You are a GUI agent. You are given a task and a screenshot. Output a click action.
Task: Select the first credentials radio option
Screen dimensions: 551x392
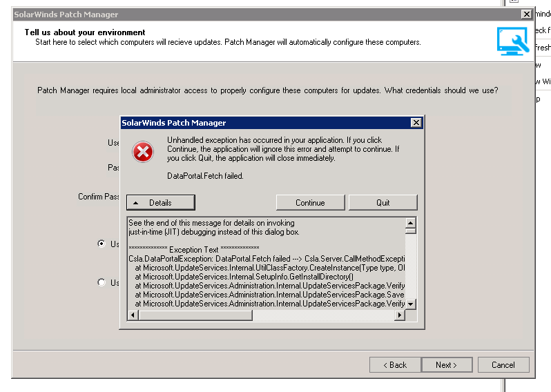[101, 244]
